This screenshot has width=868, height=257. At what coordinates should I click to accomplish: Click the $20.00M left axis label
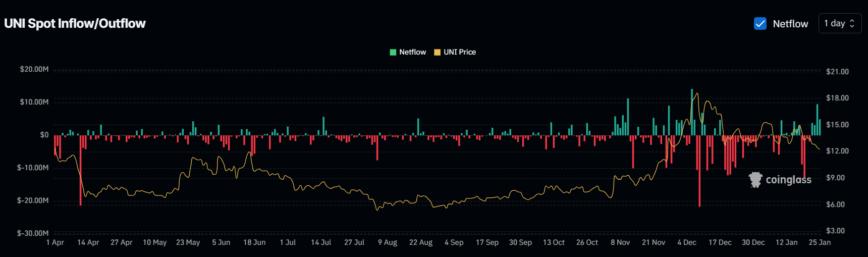pos(34,69)
